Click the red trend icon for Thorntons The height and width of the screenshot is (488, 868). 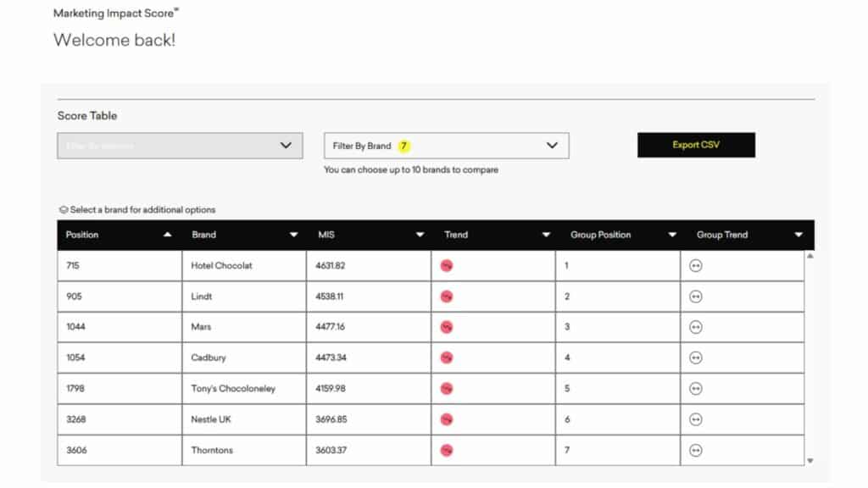(447, 451)
